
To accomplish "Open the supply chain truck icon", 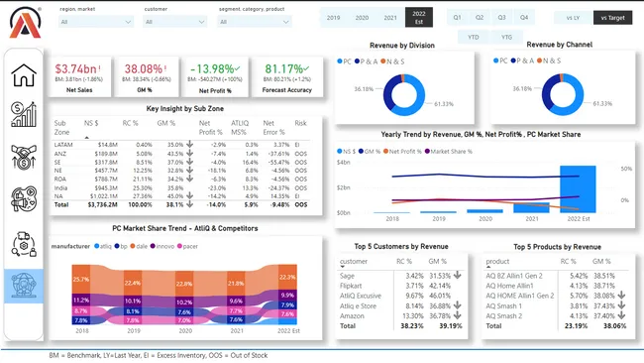I will 24,244.
